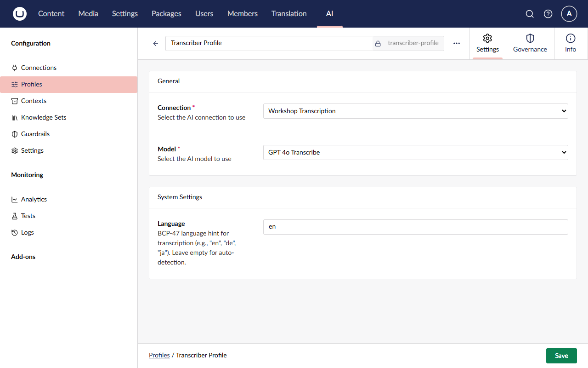588x368 pixels.
Task: Click the Knowledge Sets books icon
Action: (x=15, y=117)
